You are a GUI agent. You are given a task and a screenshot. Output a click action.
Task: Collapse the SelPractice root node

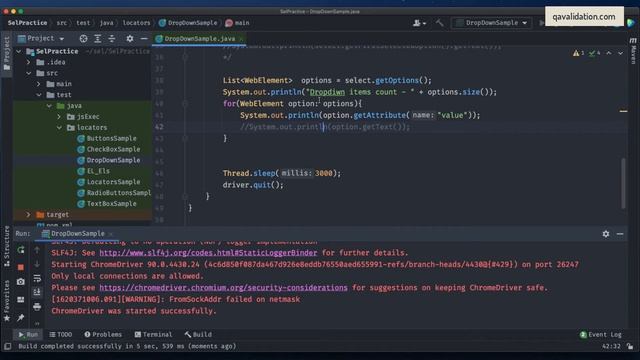click(x=18, y=51)
